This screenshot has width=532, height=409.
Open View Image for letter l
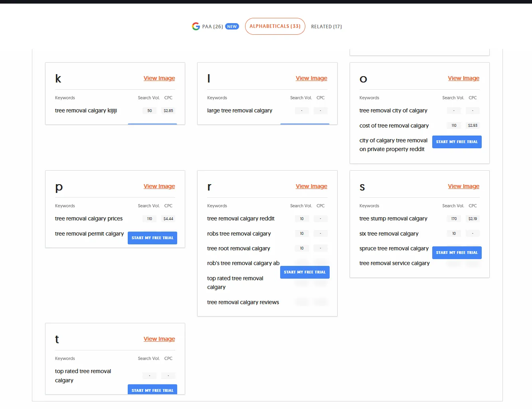[x=311, y=78]
